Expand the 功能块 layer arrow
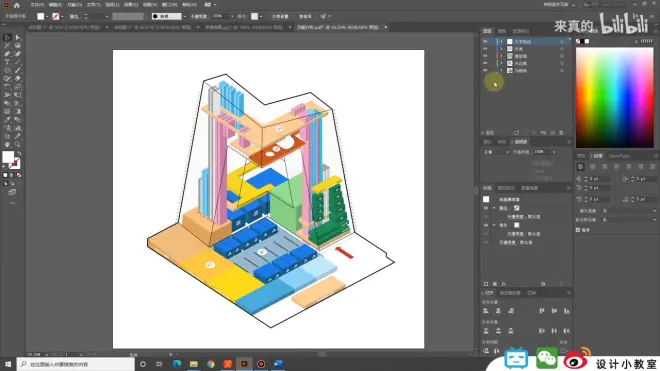This screenshot has width=660, height=371. pyautogui.click(x=501, y=70)
